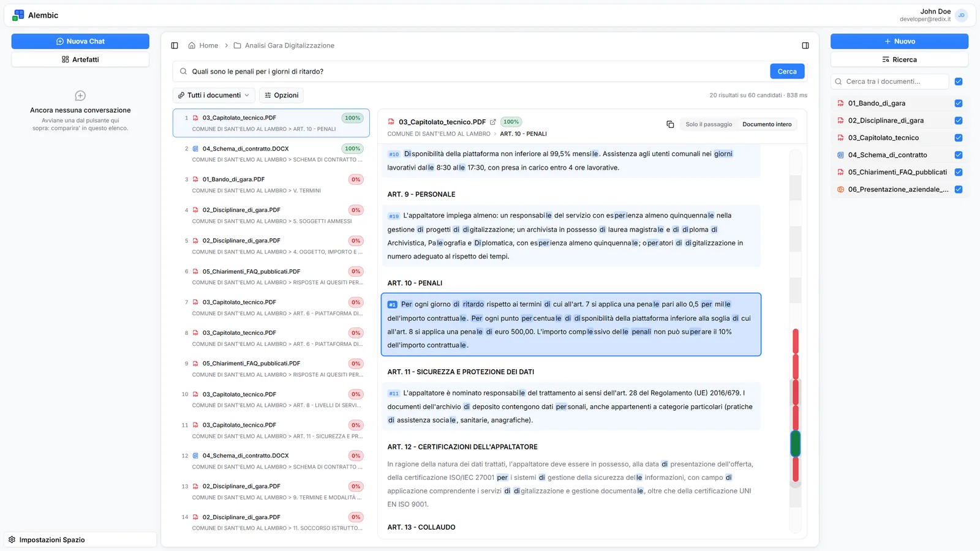Click the plus icon above 'Ancora nessuna conversazione'

80,96
